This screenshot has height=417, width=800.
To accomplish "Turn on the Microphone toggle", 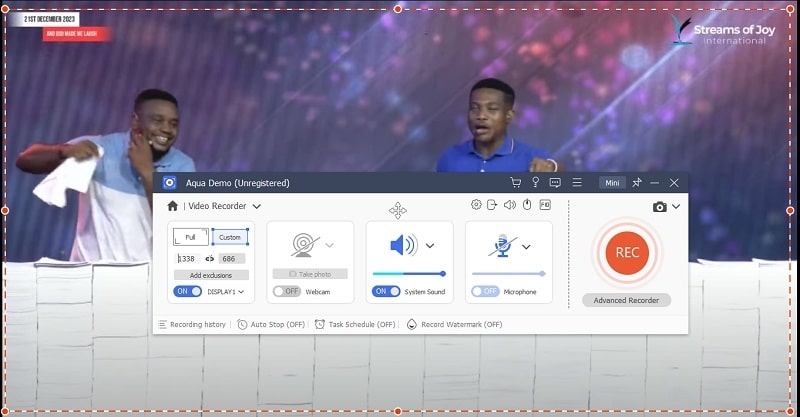I will point(485,291).
